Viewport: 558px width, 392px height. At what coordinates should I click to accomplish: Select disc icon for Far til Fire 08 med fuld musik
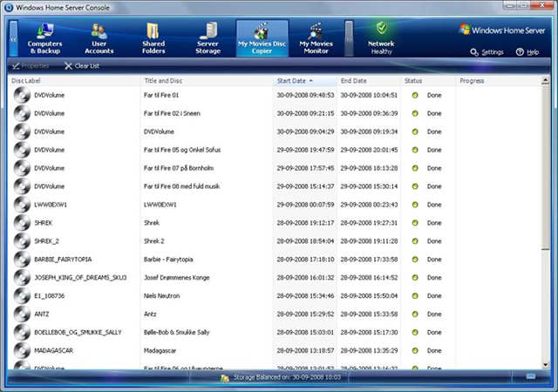pyautogui.click(x=22, y=186)
